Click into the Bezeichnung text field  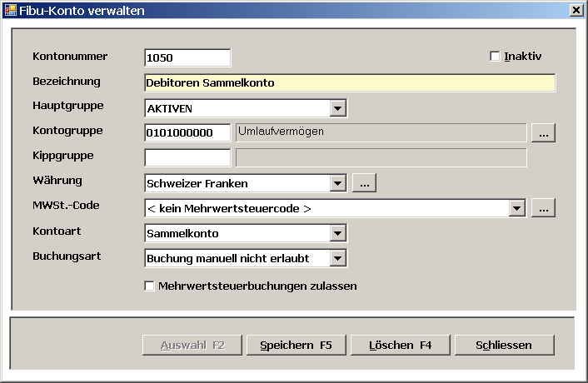(x=350, y=82)
